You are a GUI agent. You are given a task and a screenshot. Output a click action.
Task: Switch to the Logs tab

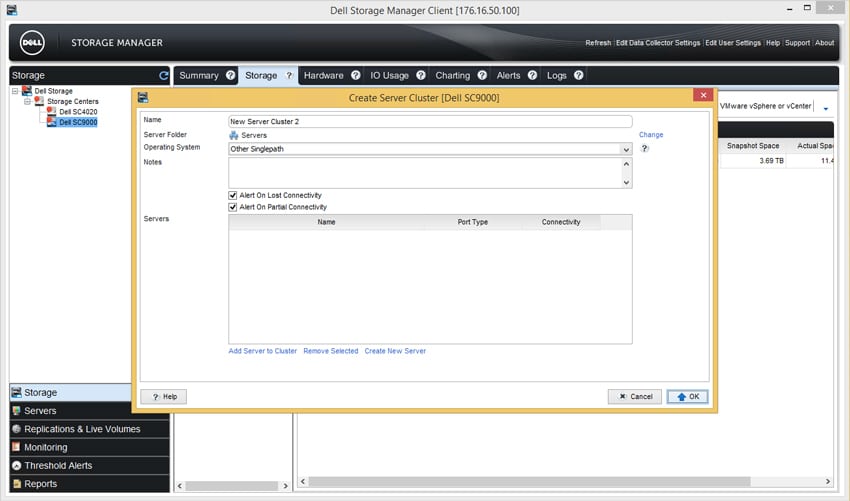tap(557, 75)
